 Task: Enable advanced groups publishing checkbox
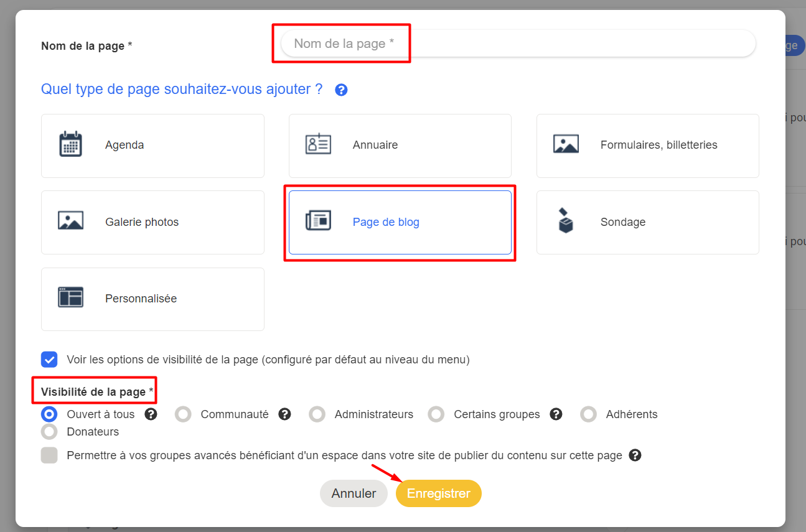point(49,455)
